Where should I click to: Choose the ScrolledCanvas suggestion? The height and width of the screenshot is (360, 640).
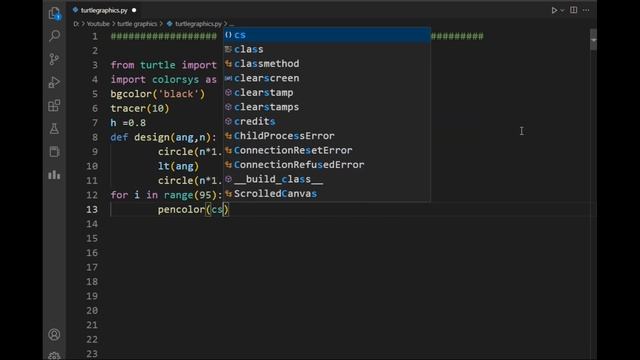pyautogui.click(x=327, y=194)
